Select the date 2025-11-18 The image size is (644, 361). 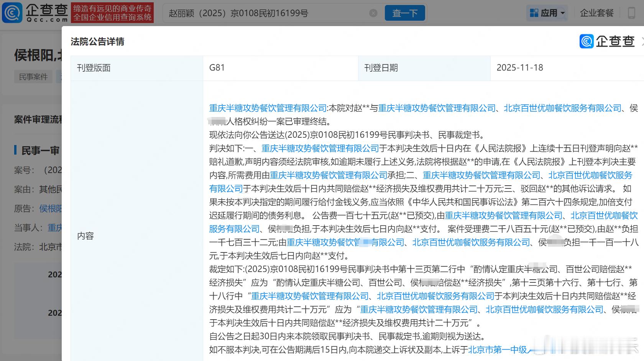coord(520,68)
